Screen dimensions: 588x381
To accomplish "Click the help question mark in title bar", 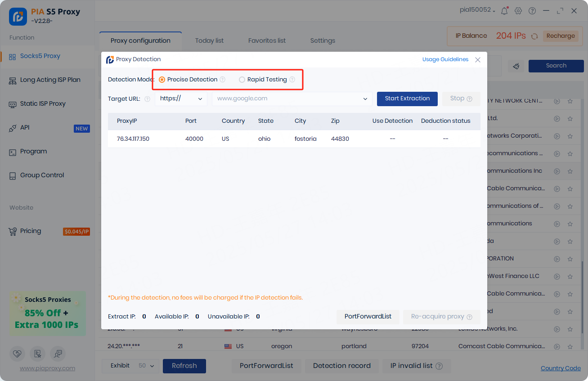I will pyautogui.click(x=532, y=11).
